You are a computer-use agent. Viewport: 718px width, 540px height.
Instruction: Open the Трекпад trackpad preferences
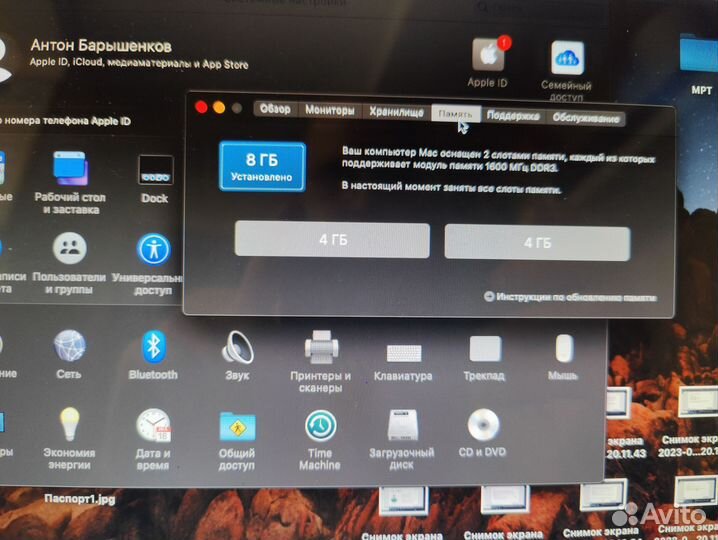pyautogui.click(x=485, y=349)
